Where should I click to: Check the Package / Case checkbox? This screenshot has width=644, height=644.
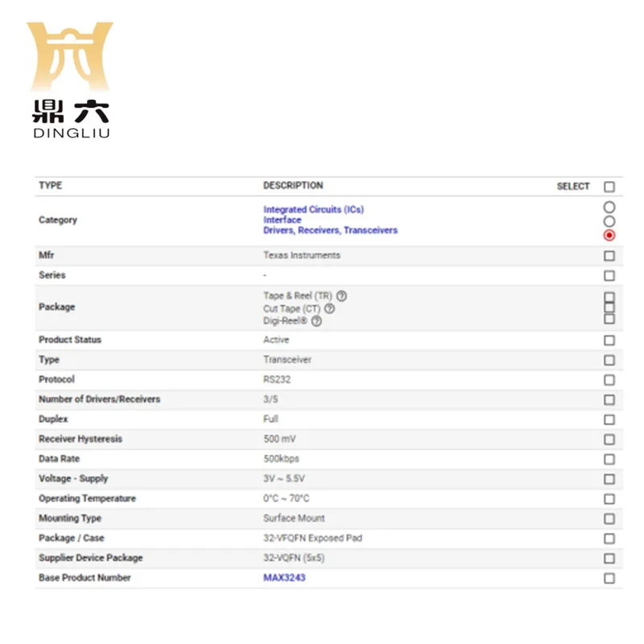[609, 539]
